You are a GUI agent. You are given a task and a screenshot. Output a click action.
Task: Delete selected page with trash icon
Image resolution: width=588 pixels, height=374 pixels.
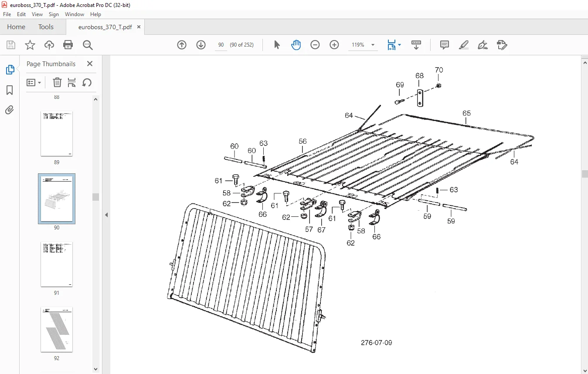57,82
